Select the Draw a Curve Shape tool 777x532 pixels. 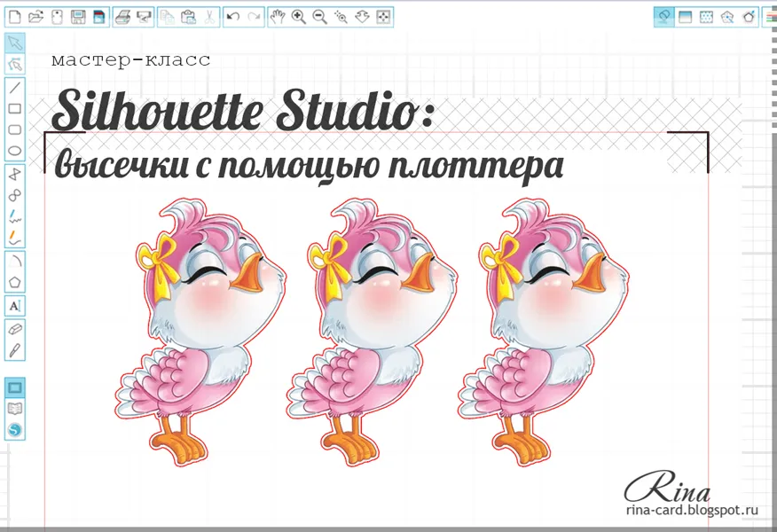15,195
